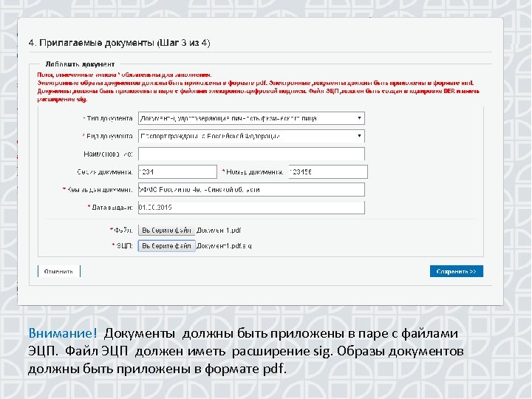Screen dimensions: 532x399
Task: Click the Тип документа label
Action: pyautogui.click(x=109, y=118)
